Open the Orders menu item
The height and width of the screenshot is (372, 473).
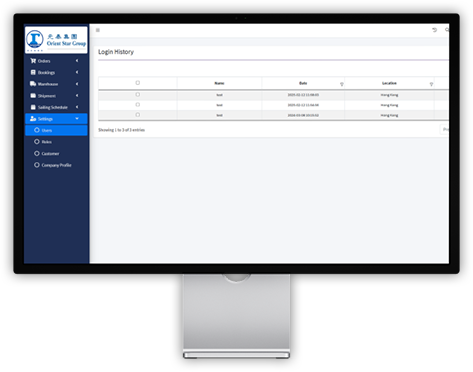coord(56,61)
